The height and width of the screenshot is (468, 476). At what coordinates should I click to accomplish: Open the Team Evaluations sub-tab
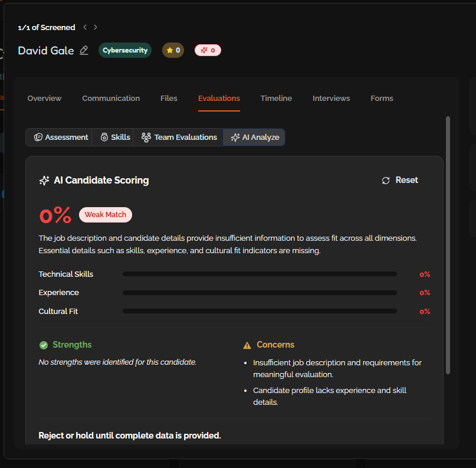[179, 138]
